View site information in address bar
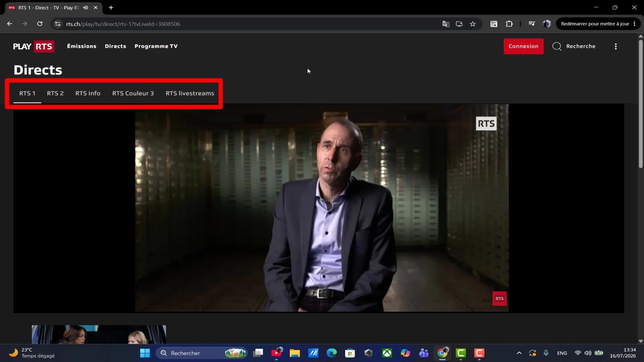644x362 pixels. point(58,24)
